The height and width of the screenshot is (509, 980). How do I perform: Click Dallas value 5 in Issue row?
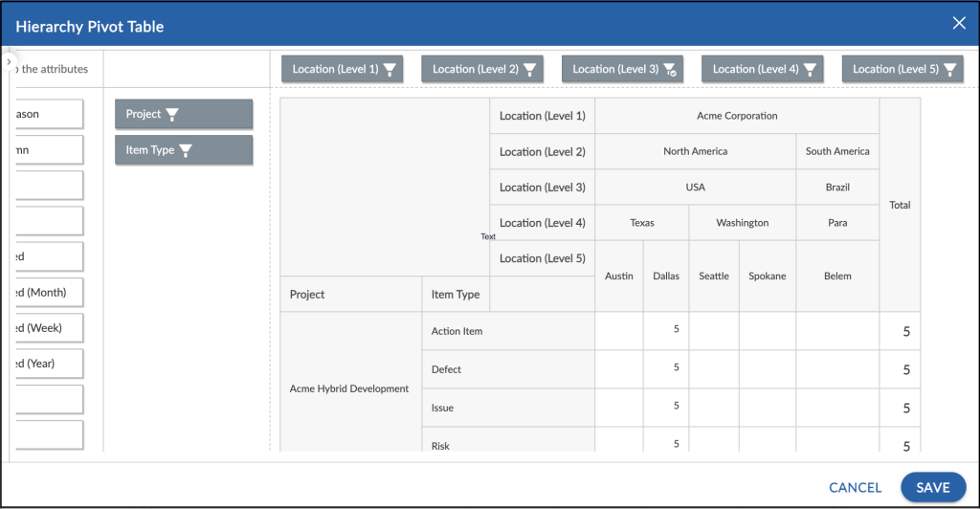tap(666, 406)
